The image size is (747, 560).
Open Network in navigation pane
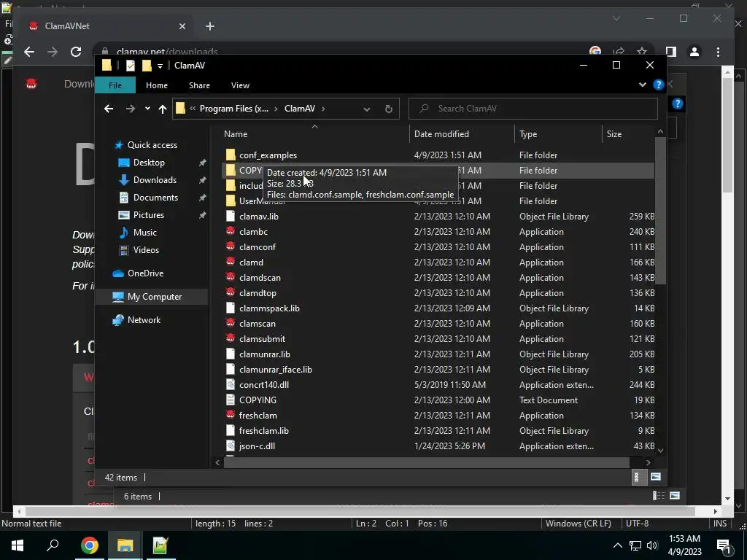click(x=144, y=320)
